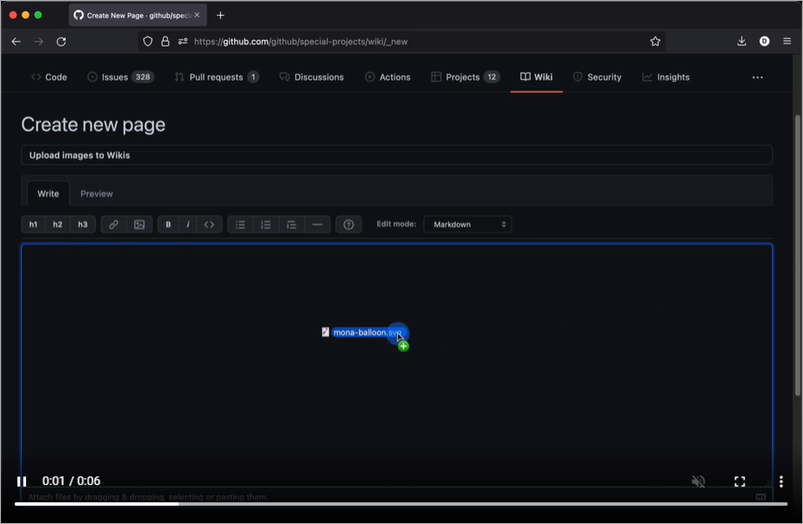Open site permissions icon in address bar
This screenshot has height=524, width=803.
coord(182,41)
